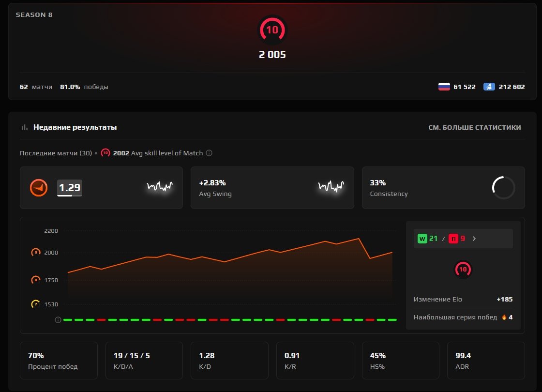The height and width of the screenshot is (392, 542).
Task: Click the level 8 icon at 1750
Action: [x=36, y=280]
